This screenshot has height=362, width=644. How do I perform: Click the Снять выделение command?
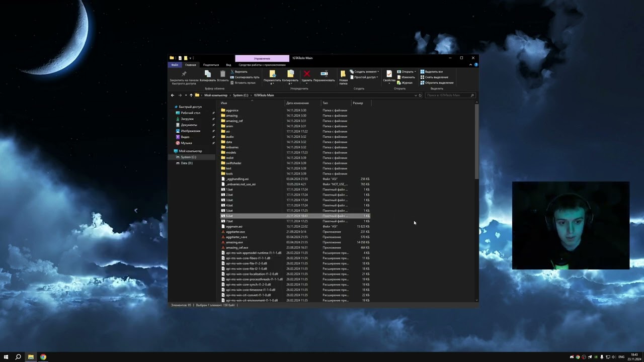pyautogui.click(x=434, y=77)
